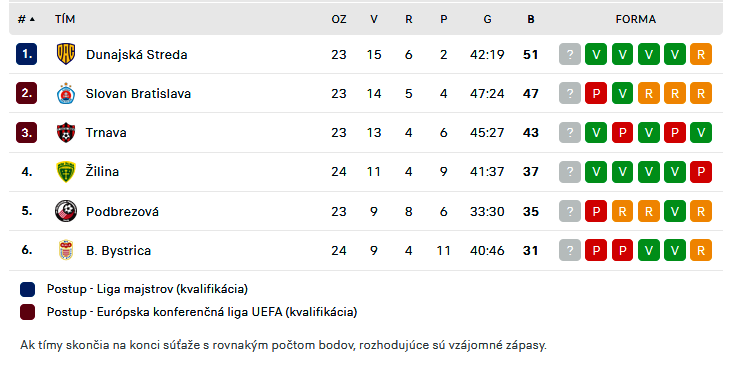Click Dunajská Streda's orange R draw badge
735x372 pixels.
[701, 54]
